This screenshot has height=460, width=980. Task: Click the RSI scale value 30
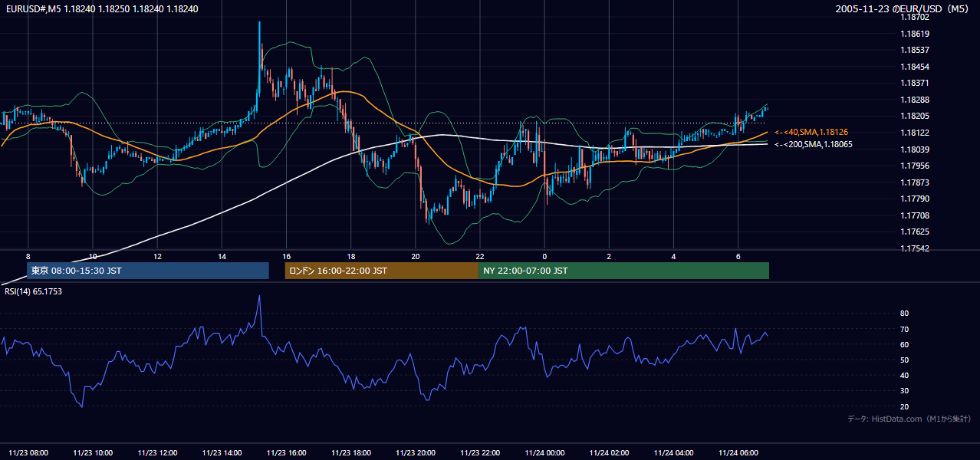click(904, 391)
